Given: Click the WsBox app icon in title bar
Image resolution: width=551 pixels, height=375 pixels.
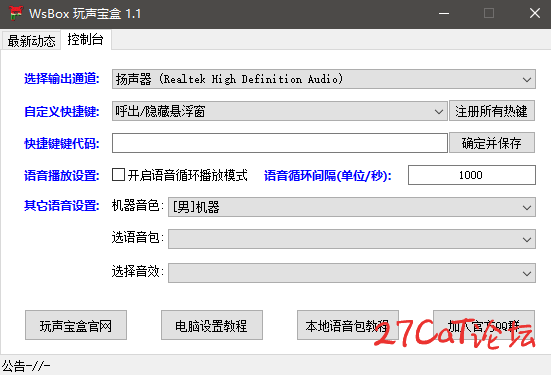Looking at the screenshot, I should [16, 13].
